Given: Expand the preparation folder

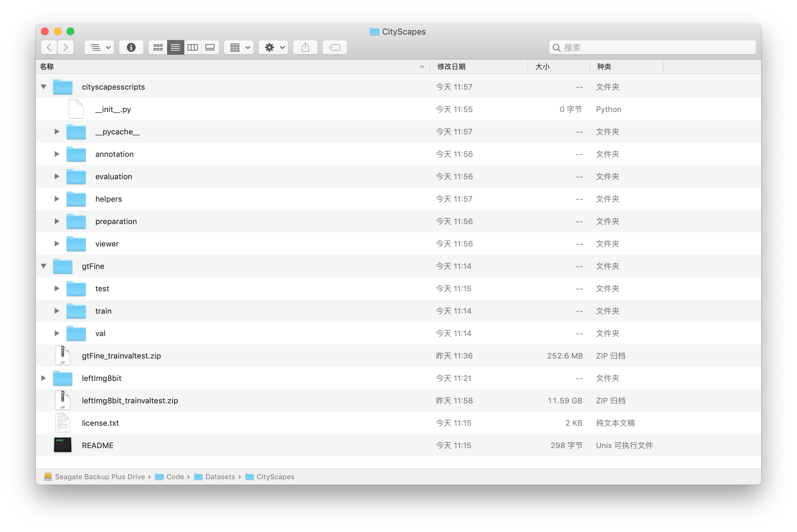Looking at the screenshot, I should pos(57,221).
